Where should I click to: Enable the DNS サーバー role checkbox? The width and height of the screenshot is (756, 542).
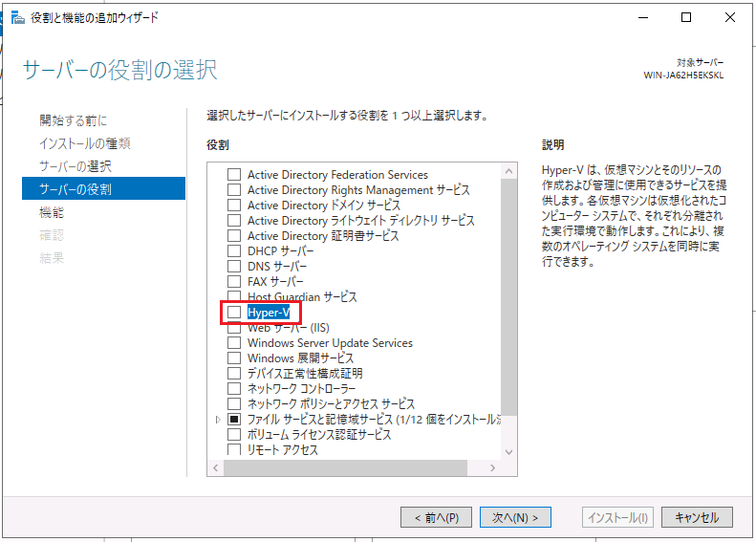click(x=234, y=266)
